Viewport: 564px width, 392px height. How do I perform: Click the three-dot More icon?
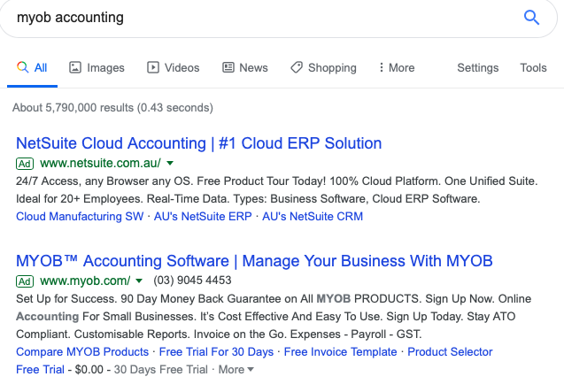[x=382, y=67]
